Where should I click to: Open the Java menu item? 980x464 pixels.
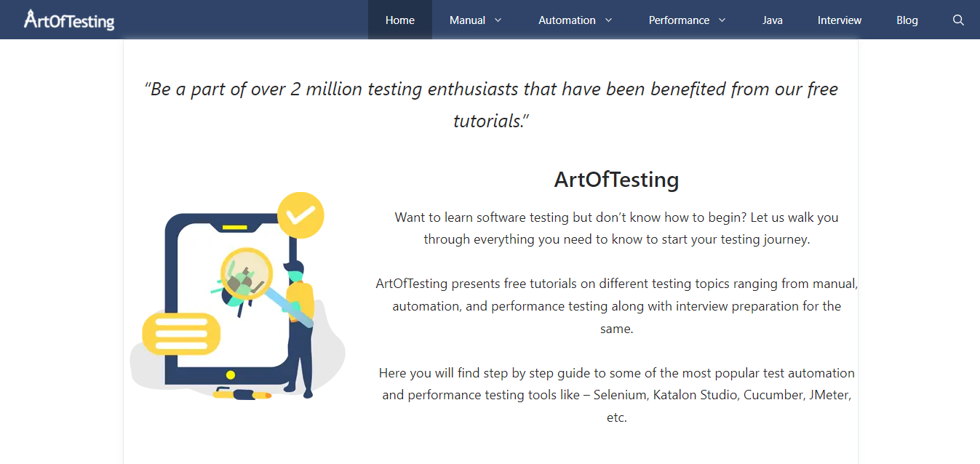(773, 20)
